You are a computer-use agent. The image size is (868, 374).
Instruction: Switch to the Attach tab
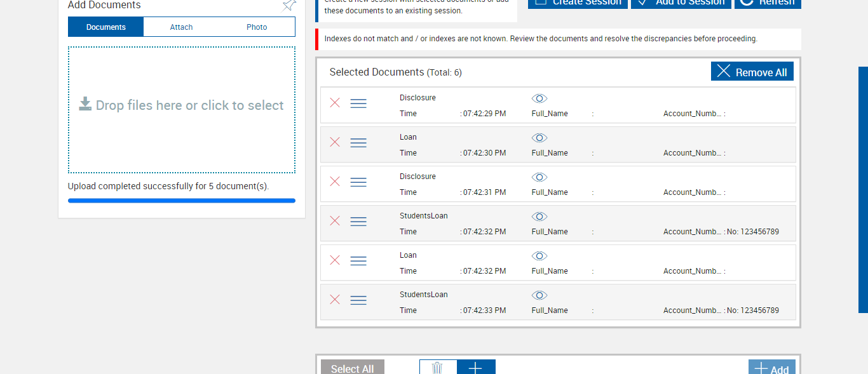tap(181, 27)
